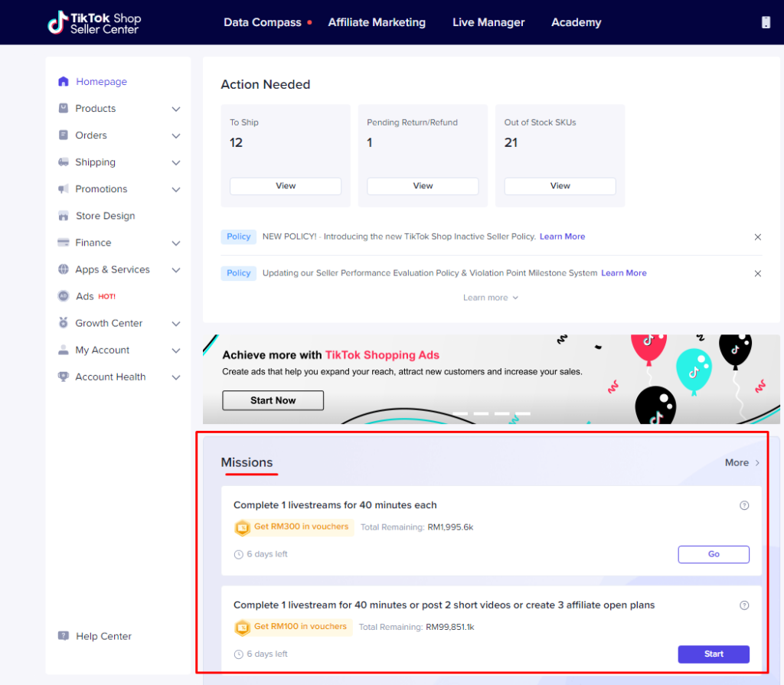Click Start on the RM100 voucher mission
The image size is (784, 685).
coord(714,654)
